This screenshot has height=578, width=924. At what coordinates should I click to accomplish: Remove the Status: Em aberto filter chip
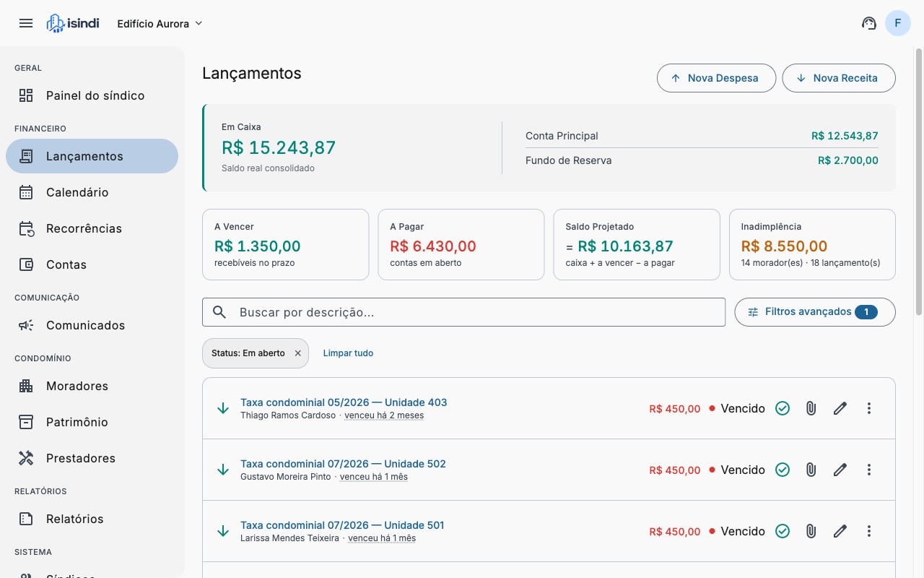click(297, 353)
